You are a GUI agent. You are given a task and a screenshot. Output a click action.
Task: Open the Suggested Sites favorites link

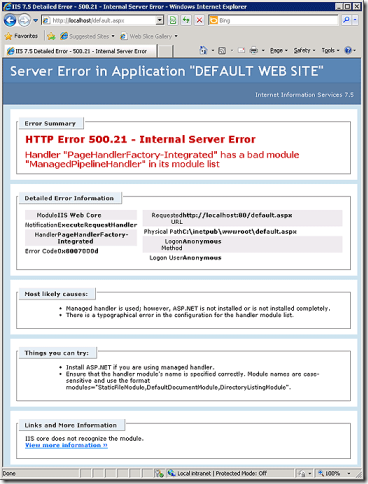pos(88,36)
